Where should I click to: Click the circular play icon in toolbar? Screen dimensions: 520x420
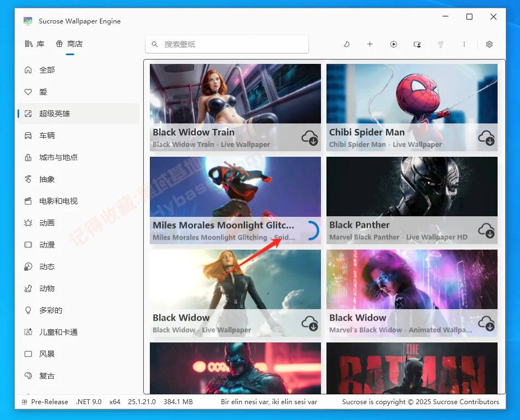(394, 44)
